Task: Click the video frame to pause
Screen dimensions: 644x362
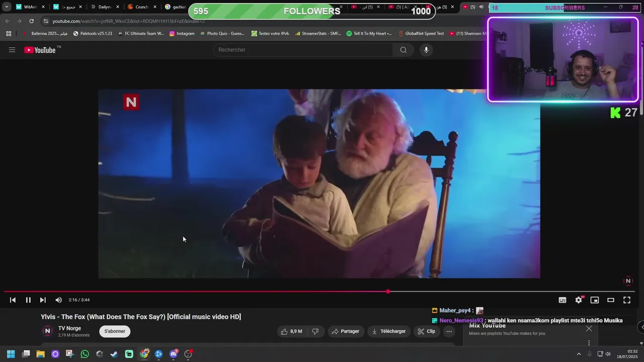Action: pyautogui.click(x=319, y=184)
